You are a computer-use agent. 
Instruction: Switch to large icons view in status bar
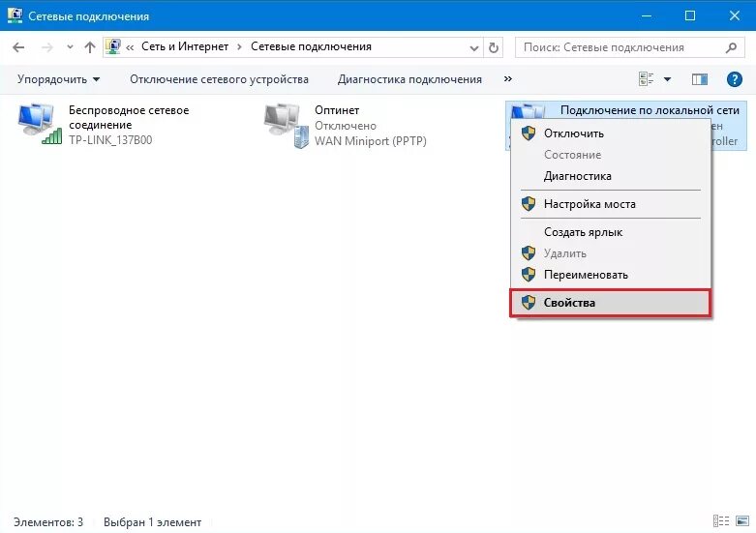coord(742,520)
